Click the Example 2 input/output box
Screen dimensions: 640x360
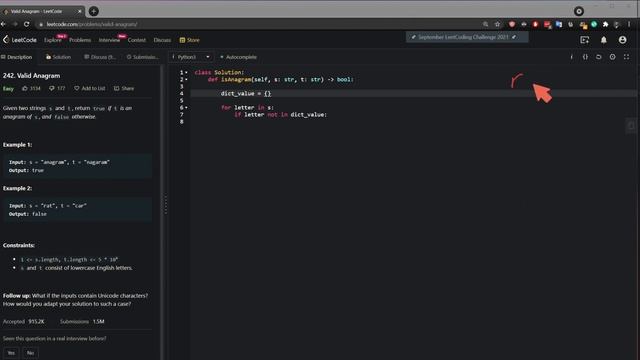click(78, 210)
